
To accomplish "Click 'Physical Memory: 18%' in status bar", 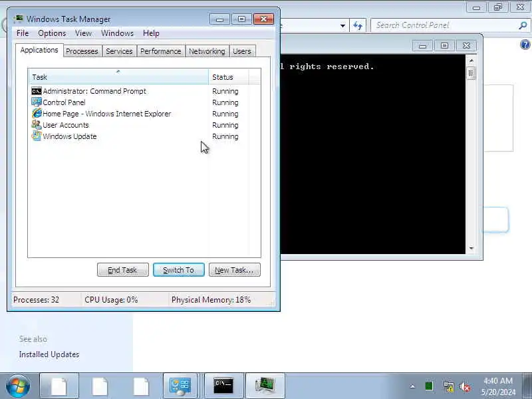I will point(211,300).
